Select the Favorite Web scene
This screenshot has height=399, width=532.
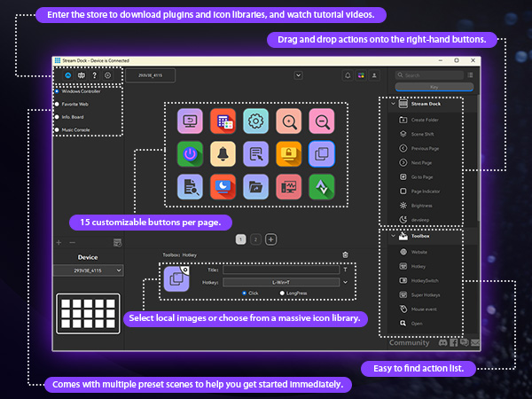[x=72, y=104]
